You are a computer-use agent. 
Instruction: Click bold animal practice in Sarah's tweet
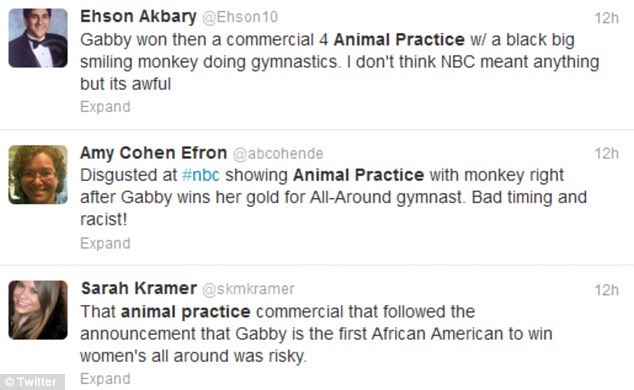tap(186, 312)
